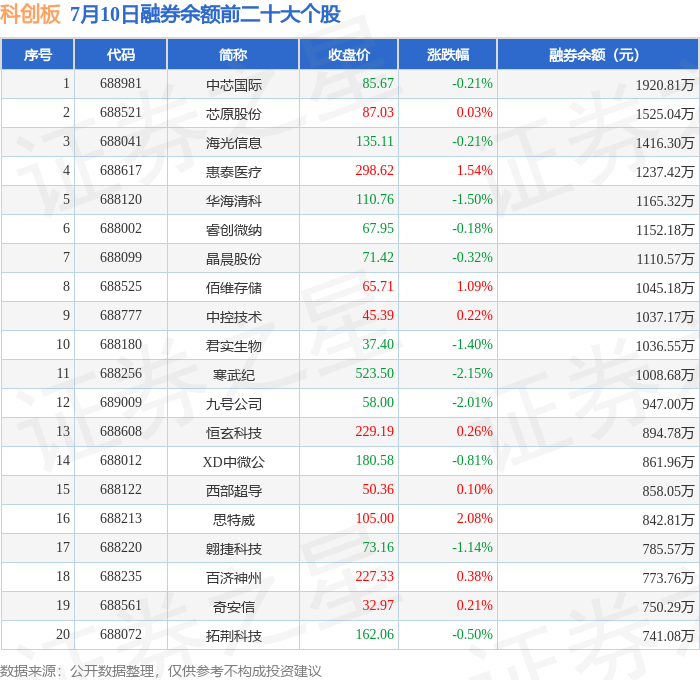Click stock code 688012

tap(121, 460)
